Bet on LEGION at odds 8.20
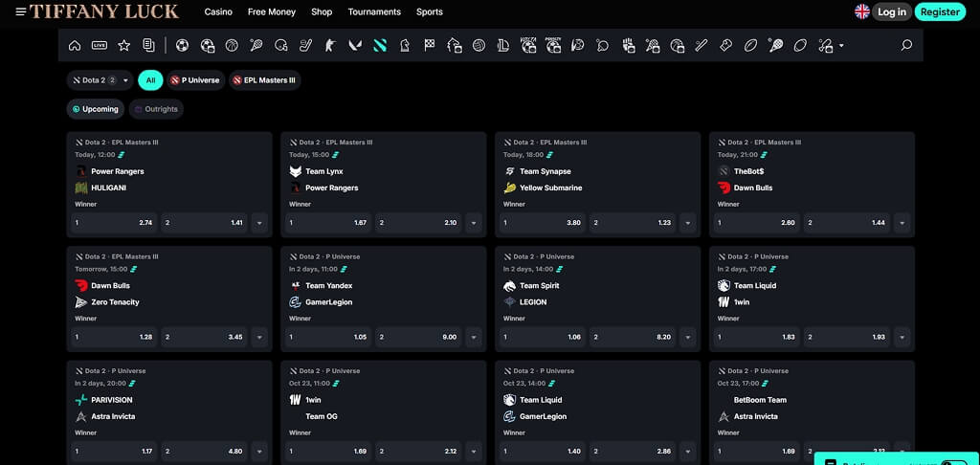This screenshot has width=980, height=465. tap(634, 337)
